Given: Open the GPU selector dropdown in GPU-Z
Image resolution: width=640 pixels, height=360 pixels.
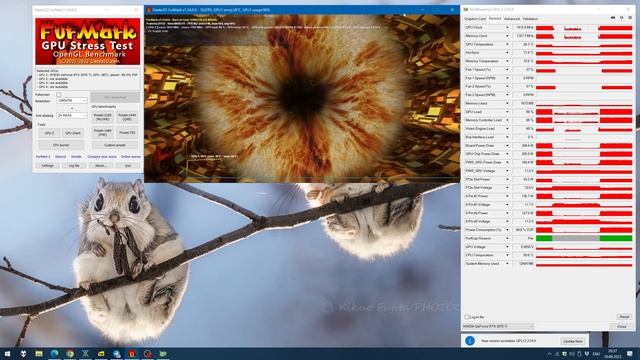Looking at the screenshot, I should tap(498, 326).
